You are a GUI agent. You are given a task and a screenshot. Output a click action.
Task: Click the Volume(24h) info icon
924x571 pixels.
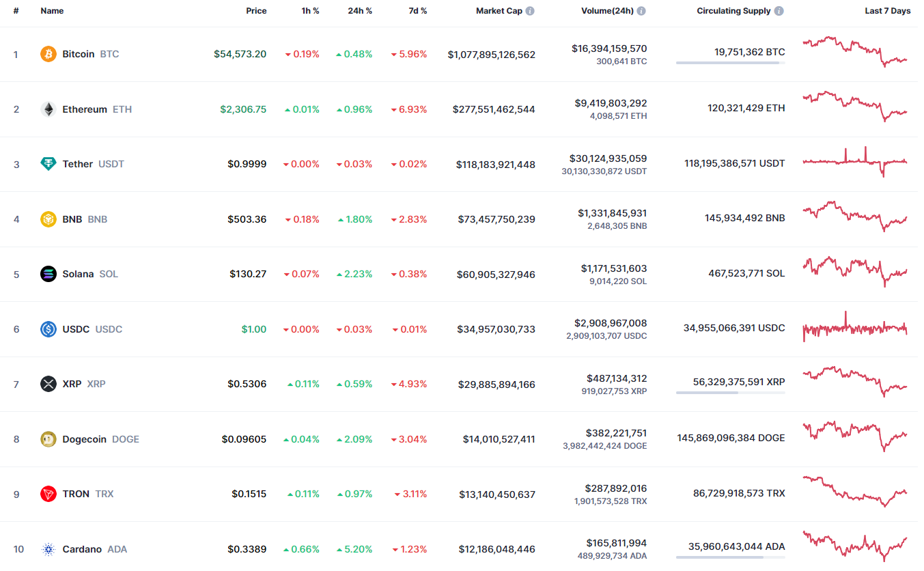coord(641,11)
